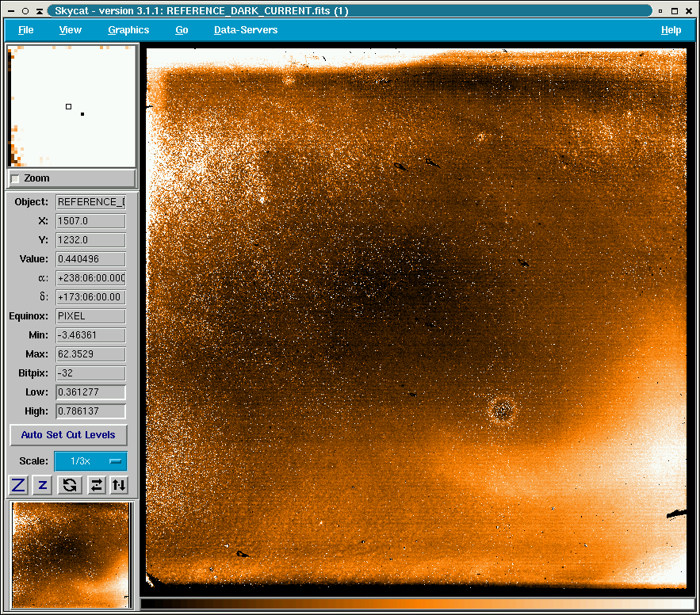The image size is (700, 615).
Task: Click the small z zoom-out button
Action: pyautogui.click(x=43, y=485)
